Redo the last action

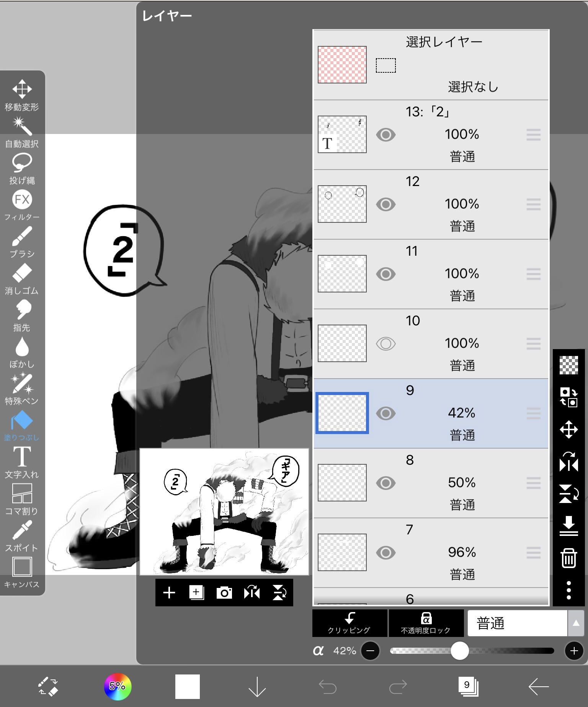coord(398,687)
